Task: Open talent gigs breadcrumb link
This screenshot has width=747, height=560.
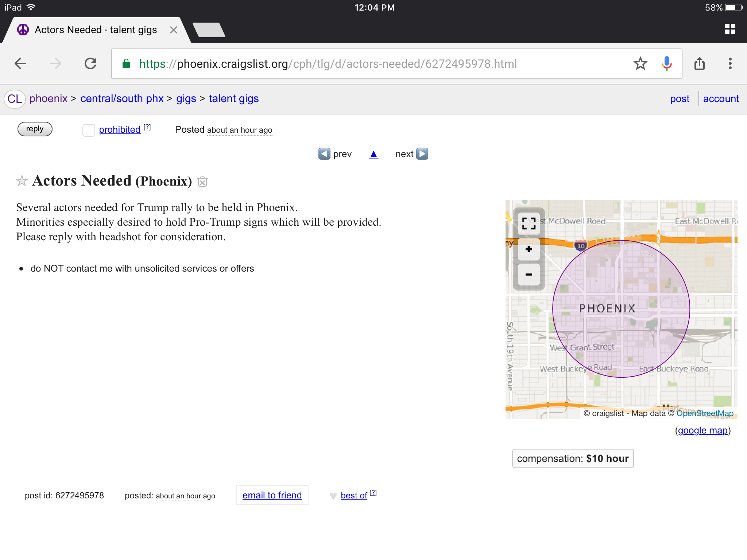Action: 234,99
